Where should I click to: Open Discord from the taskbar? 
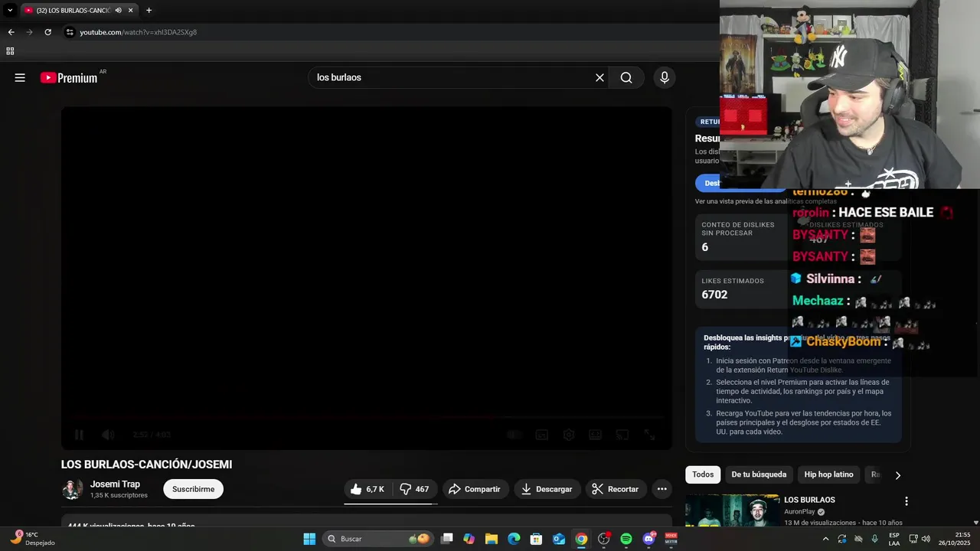(x=649, y=539)
